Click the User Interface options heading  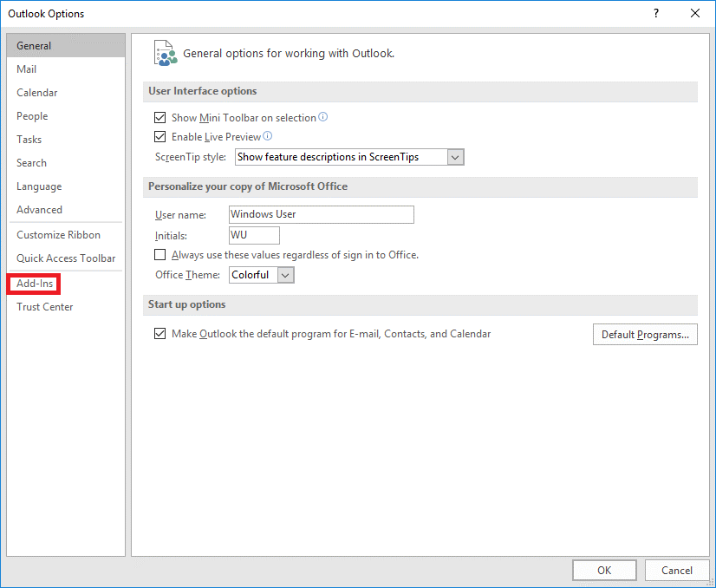click(202, 91)
